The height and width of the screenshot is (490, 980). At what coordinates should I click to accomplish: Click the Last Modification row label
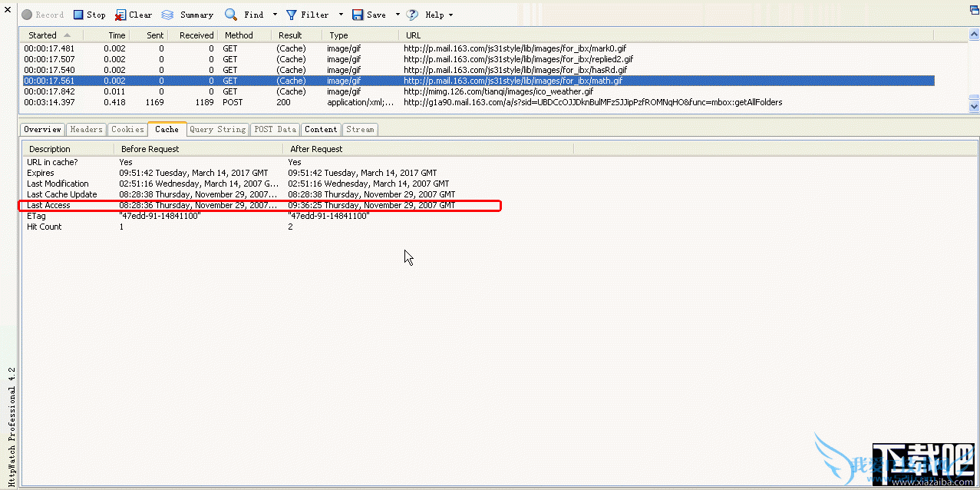pos(58,184)
